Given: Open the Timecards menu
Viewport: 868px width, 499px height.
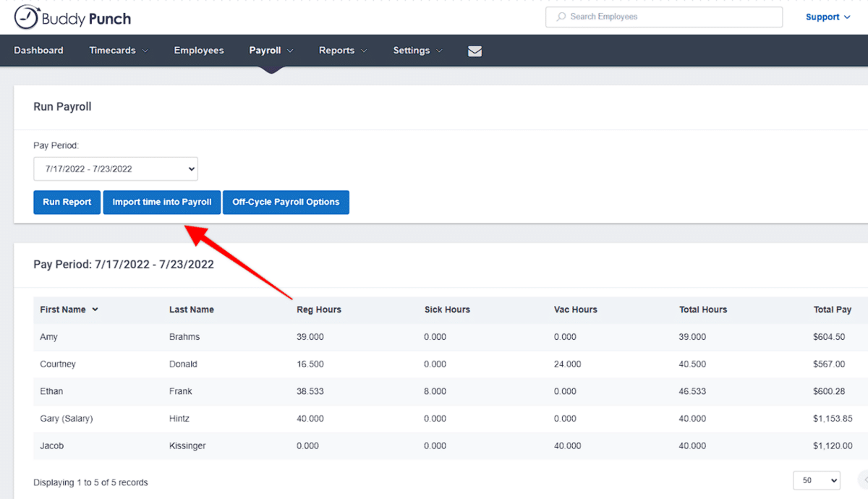Looking at the screenshot, I should [119, 51].
